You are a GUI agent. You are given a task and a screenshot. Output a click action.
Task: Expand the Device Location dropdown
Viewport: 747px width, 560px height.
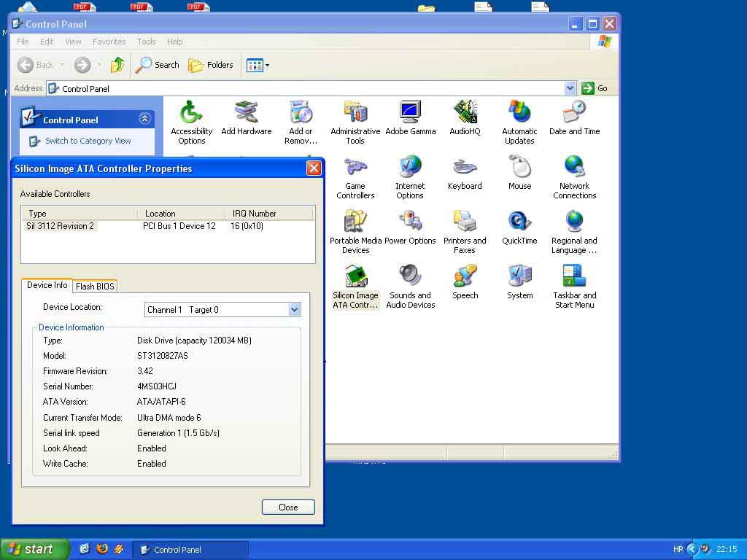point(294,310)
